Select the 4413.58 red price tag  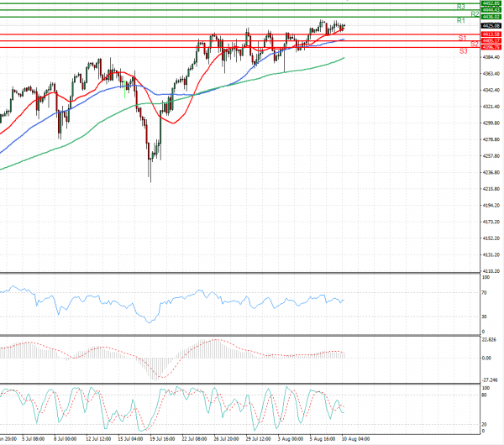(x=491, y=34)
